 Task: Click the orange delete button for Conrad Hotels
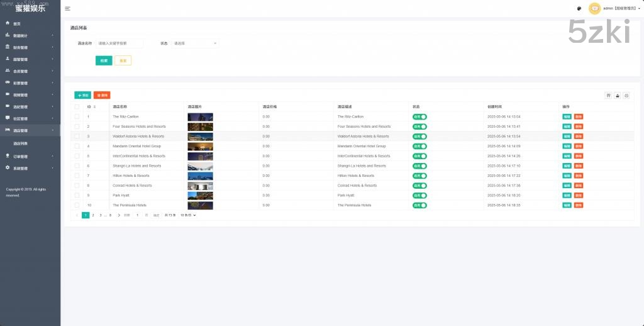click(x=579, y=186)
